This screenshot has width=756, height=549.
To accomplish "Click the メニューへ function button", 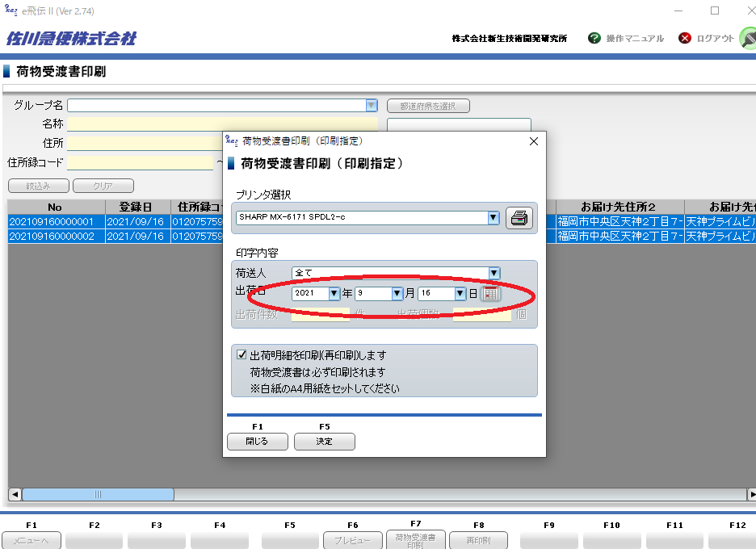I will pyautogui.click(x=31, y=541).
